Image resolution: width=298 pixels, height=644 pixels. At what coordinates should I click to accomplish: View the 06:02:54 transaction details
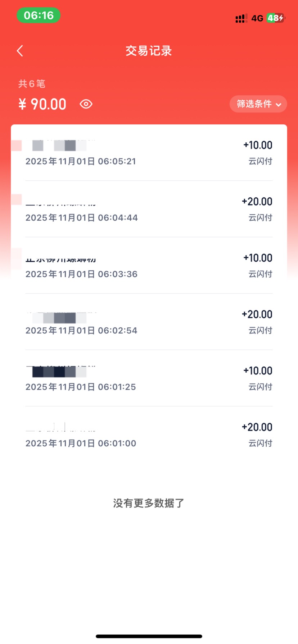149,322
